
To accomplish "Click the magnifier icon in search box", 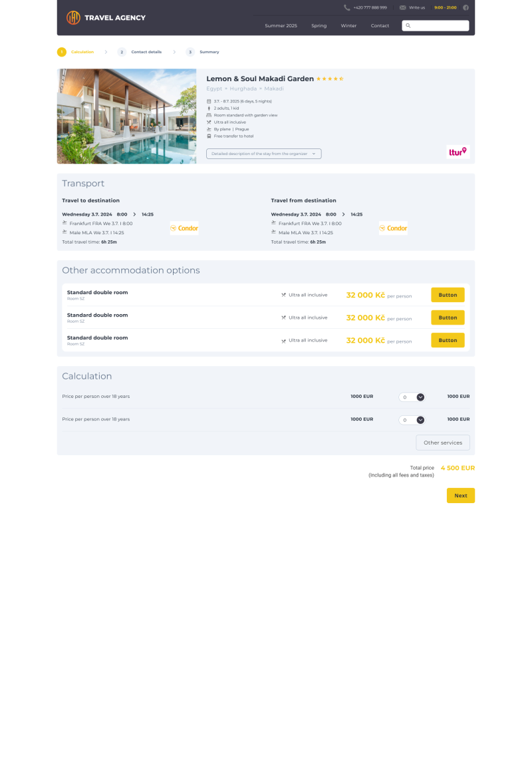I will coord(408,25).
